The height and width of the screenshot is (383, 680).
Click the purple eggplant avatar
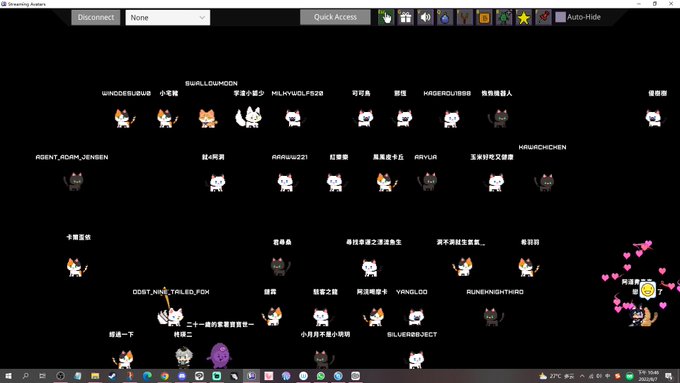[219, 356]
